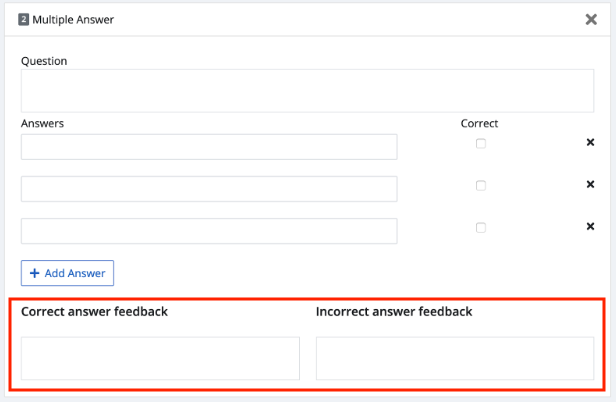Tick the Correct checkbox for second answer
Viewport: 616px width, 402px height.
click(x=481, y=185)
